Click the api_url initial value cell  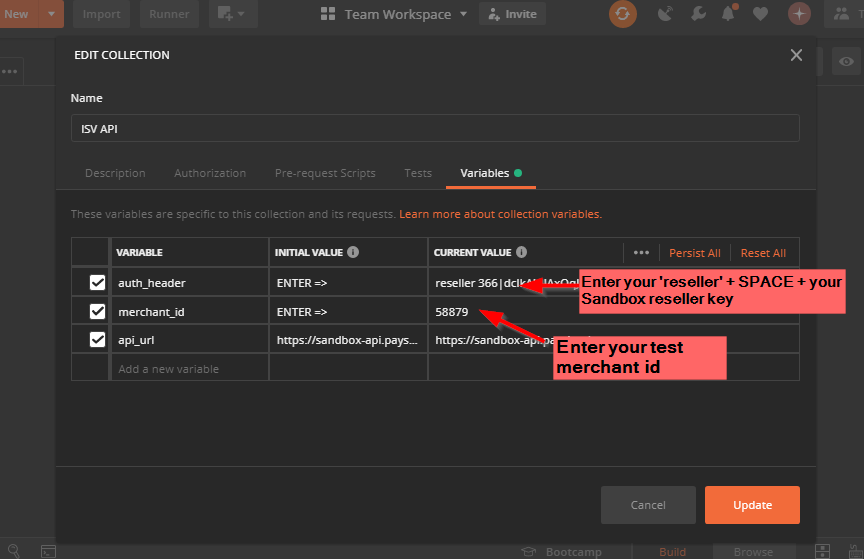click(348, 340)
